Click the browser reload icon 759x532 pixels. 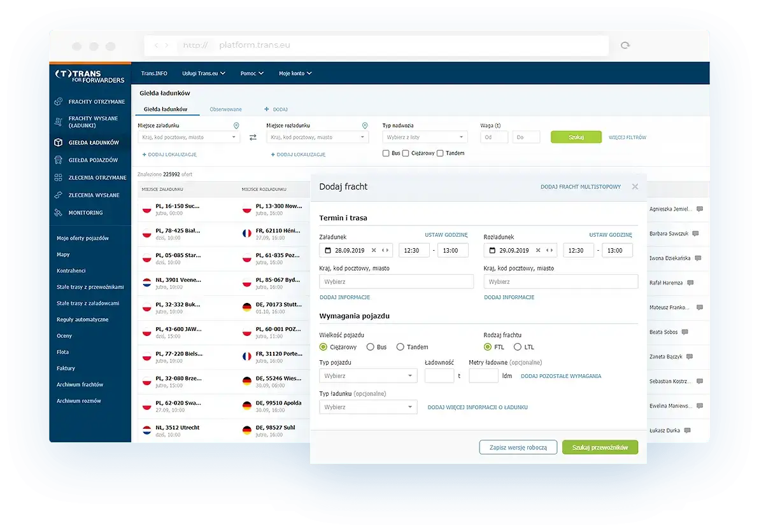pyautogui.click(x=625, y=45)
